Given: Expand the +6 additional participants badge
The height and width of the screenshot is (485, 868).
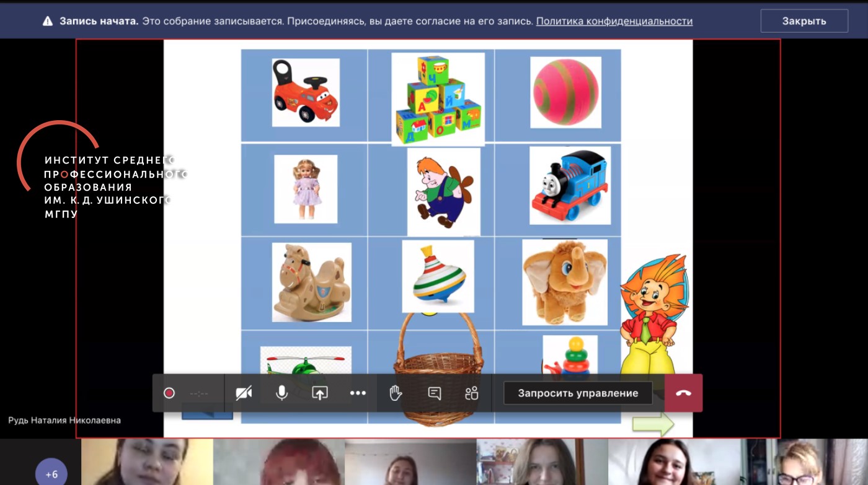Looking at the screenshot, I should (51, 474).
